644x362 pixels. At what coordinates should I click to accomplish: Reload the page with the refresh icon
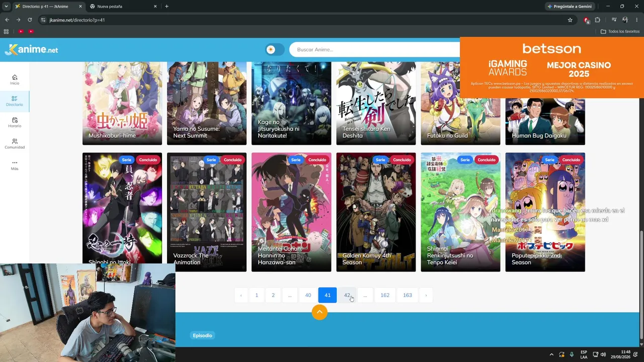pos(30,20)
